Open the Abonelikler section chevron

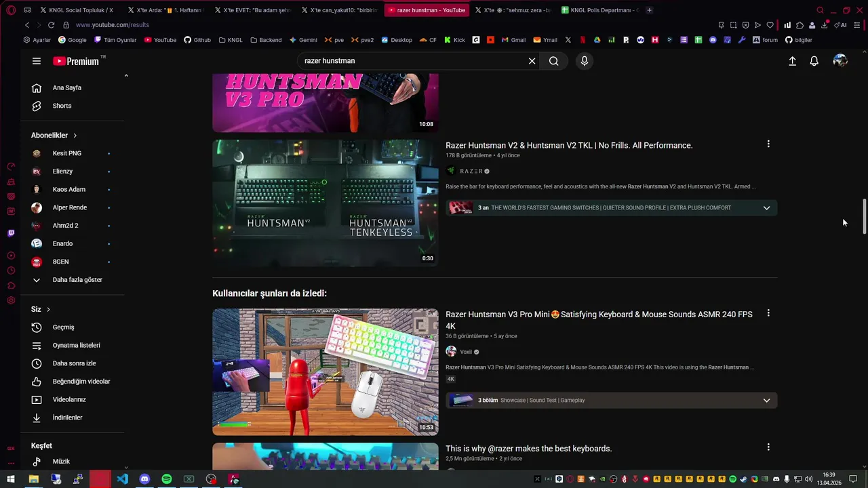pos(75,136)
